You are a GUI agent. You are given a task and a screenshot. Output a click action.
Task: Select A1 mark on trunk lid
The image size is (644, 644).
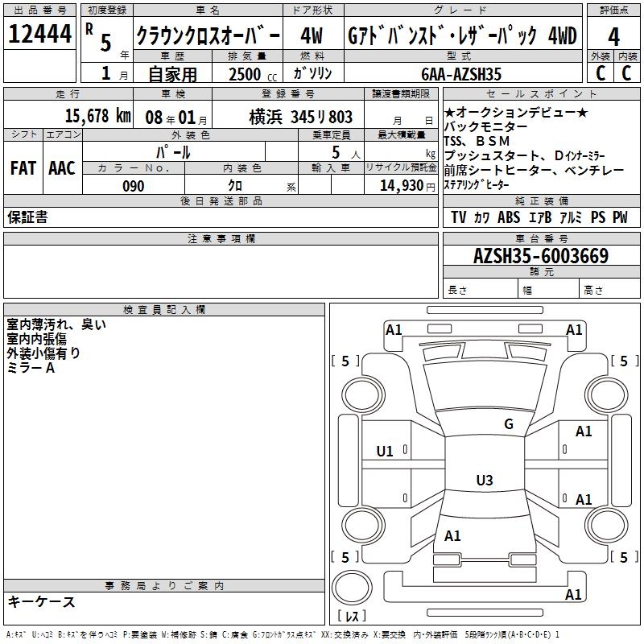point(452,536)
